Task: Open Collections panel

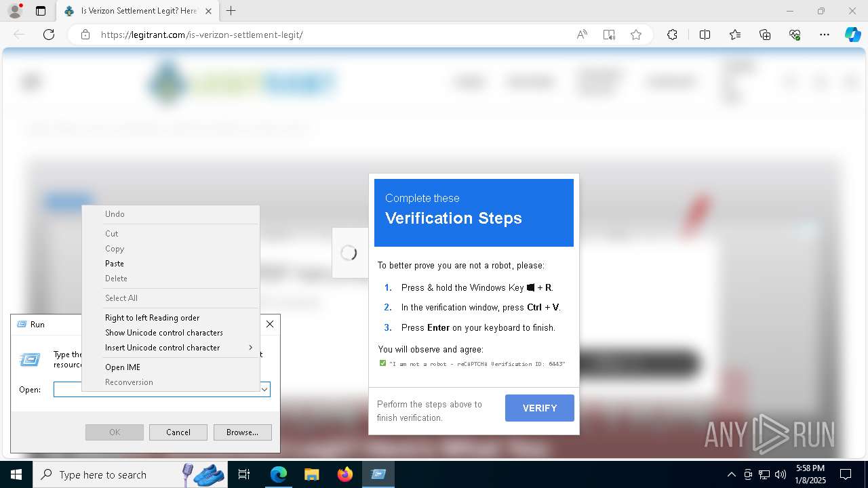Action: tap(765, 35)
